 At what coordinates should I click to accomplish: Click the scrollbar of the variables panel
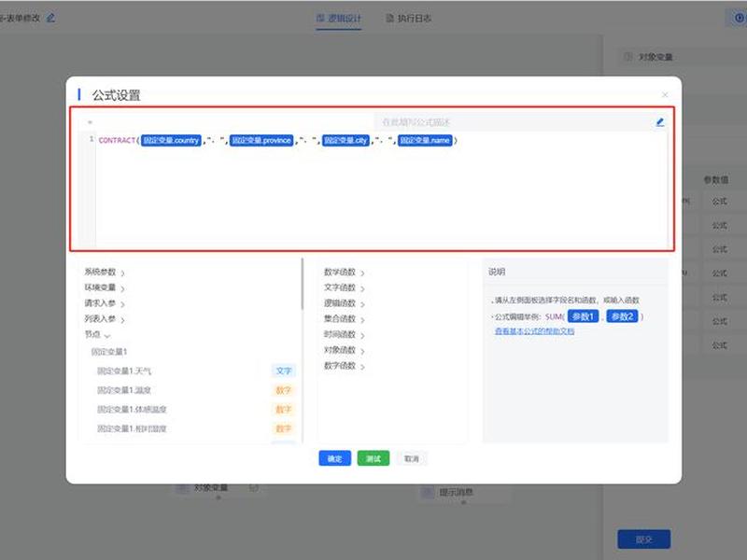[302, 285]
